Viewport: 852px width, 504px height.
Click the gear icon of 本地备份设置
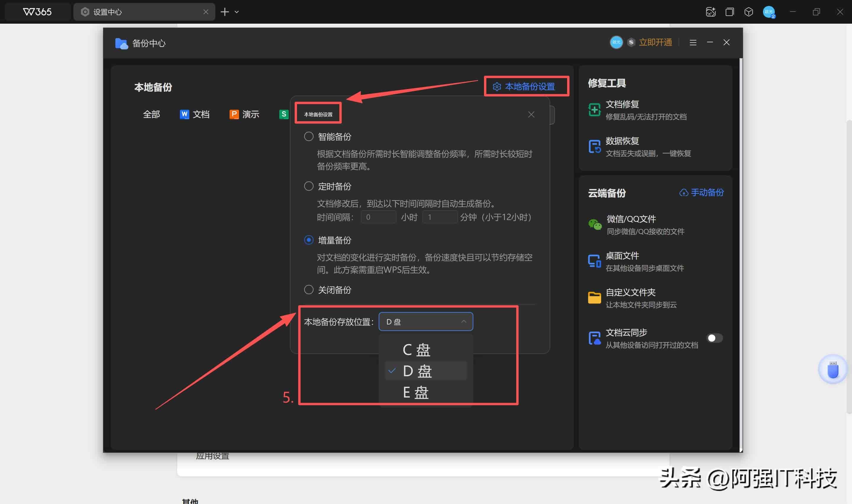(x=497, y=87)
